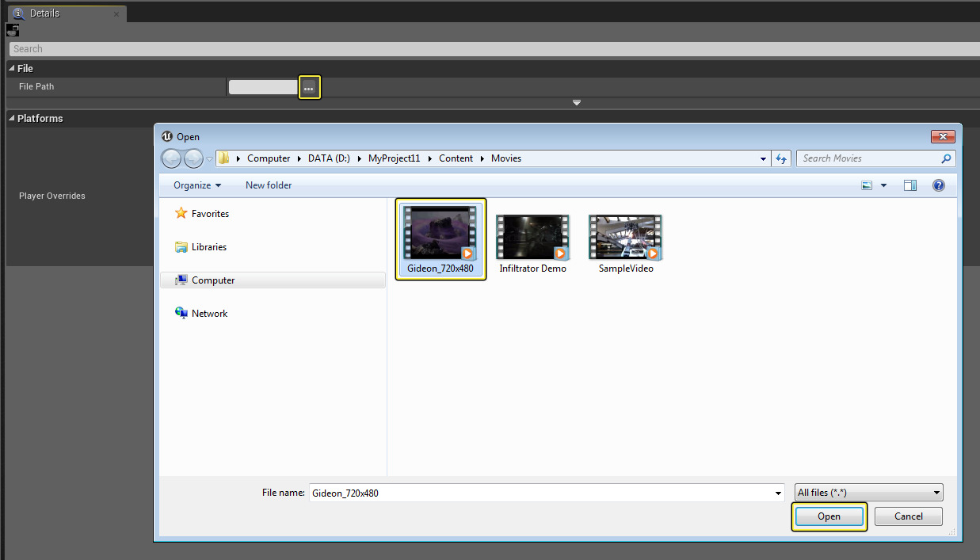The height and width of the screenshot is (560, 980).
Task: Click the Open button
Action: click(829, 516)
